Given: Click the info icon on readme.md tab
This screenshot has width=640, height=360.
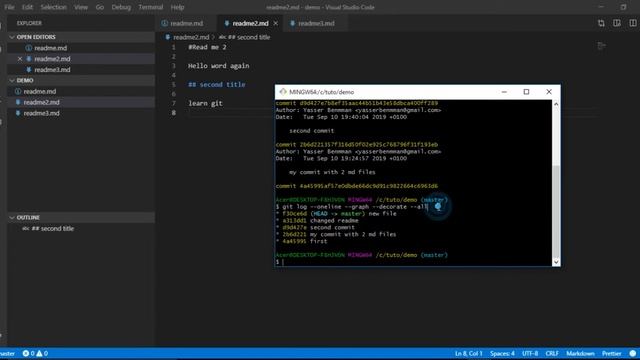Looking at the screenshot, I should (x=164, y=23).
